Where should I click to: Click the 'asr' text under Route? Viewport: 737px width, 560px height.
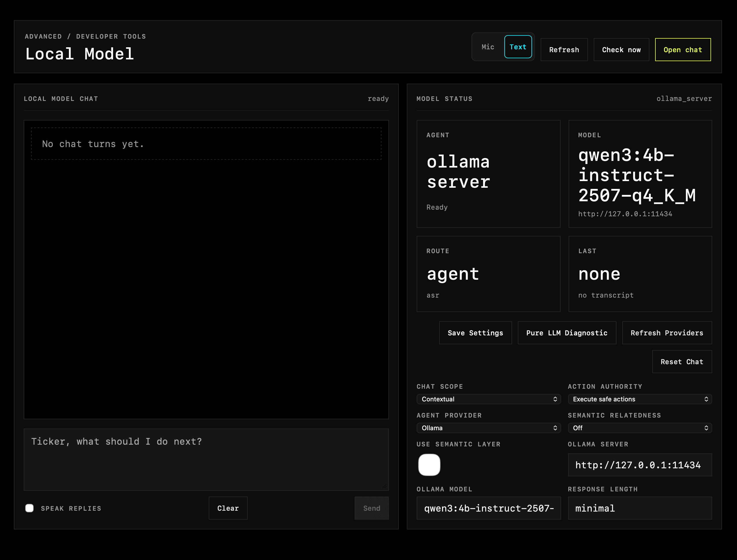point(433,295)
